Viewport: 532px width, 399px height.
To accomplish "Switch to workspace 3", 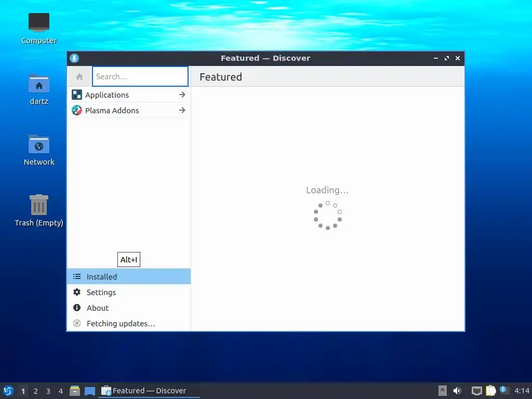I will pyautogui.click(x=48, y=391).
